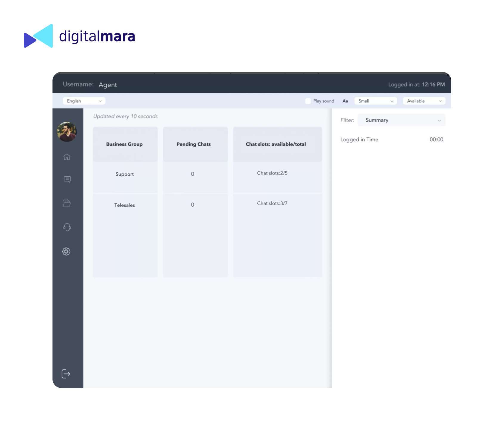Open the settings gear icon
The height and width of the screenshot is (425, 504).
(66, 251)
